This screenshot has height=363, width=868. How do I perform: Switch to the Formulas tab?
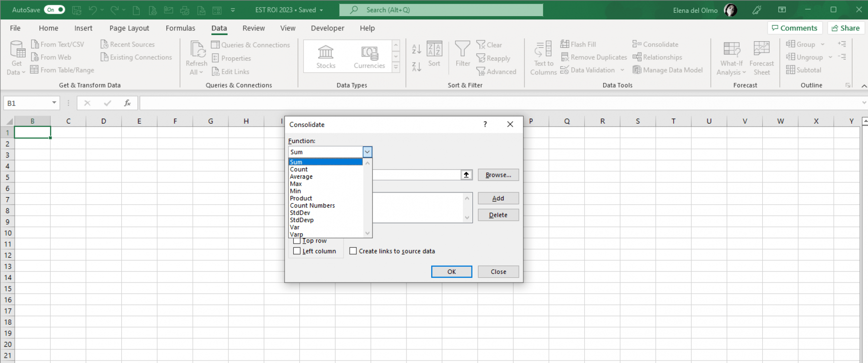click(x=180, y=28)
